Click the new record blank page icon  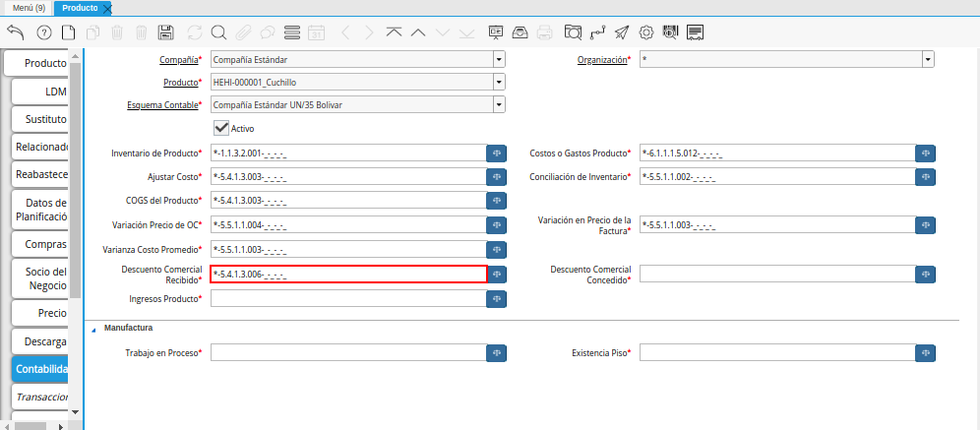[x=68, y=32]
